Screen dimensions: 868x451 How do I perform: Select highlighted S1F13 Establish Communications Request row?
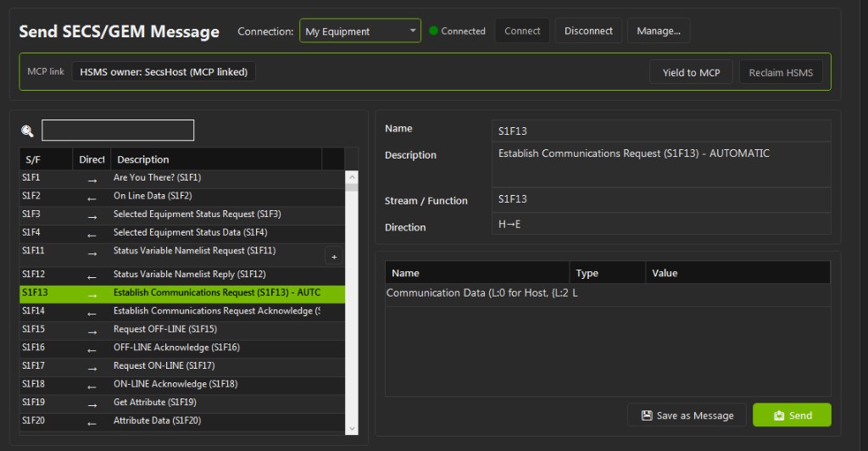click(182, 294)
